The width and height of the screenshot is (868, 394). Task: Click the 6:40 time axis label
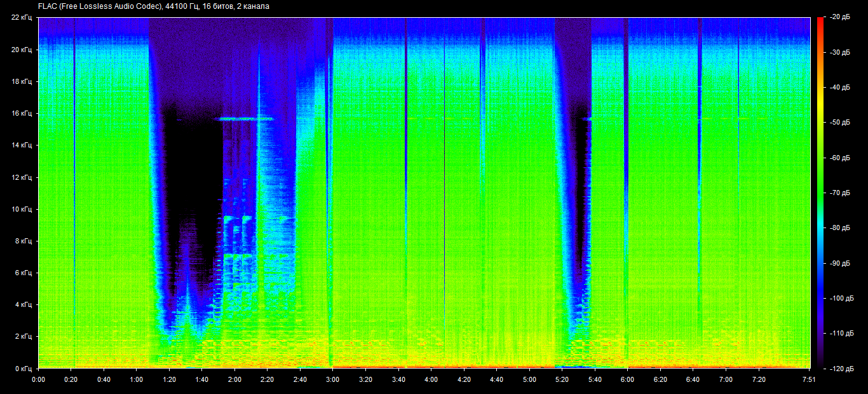(x=693, y=379)
